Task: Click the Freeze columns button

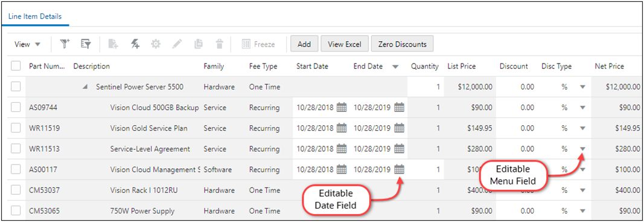Action: [258, 44]
